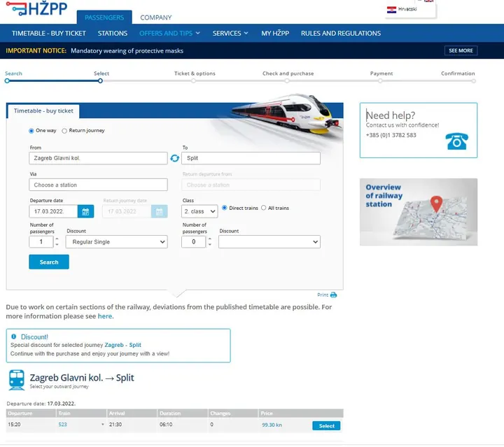Switch language to Hrvatski
The image size is (504, 447).
point(407,9)
